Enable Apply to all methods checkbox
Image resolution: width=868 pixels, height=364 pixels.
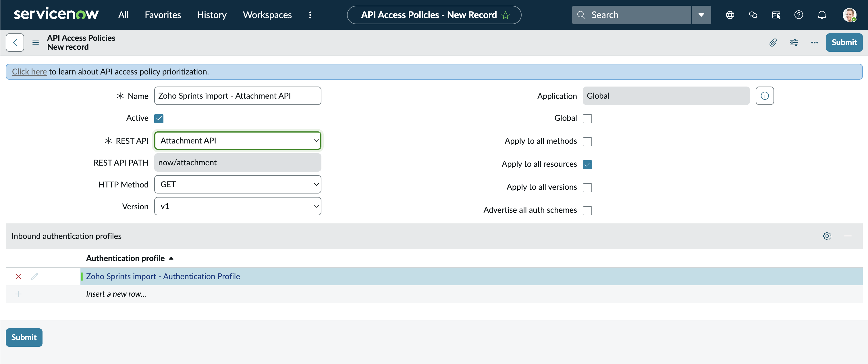587,141
